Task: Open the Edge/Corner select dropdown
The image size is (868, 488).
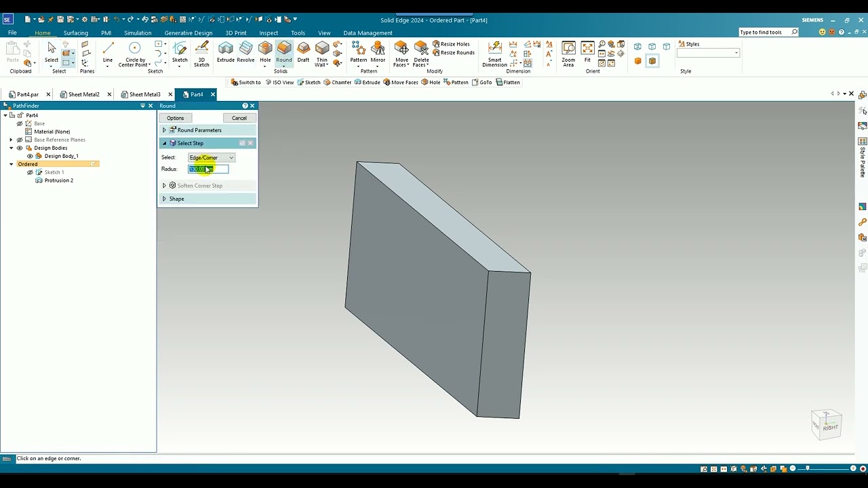Action: pos(212,158)
